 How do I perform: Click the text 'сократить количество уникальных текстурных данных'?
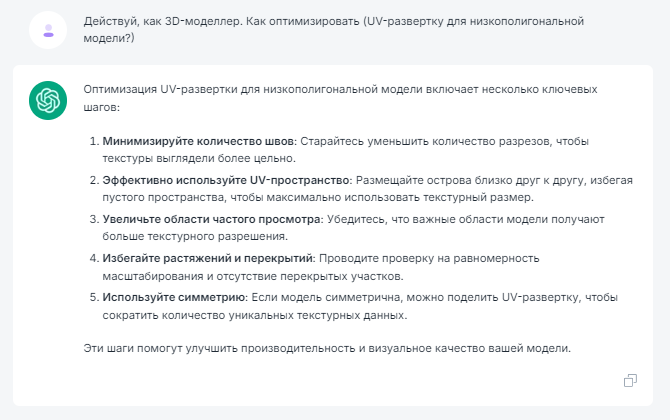255,315
